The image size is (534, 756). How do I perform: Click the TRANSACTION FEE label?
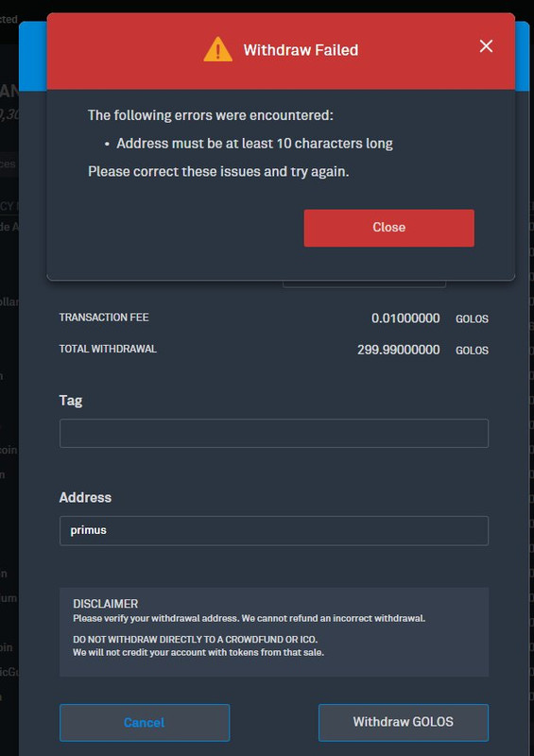[104, 318]
